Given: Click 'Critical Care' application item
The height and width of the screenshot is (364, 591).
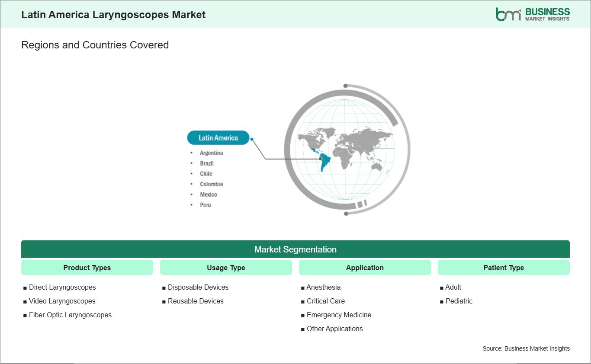Looking at the screenshot, I should pyautogui.click(x=323, y=301).
